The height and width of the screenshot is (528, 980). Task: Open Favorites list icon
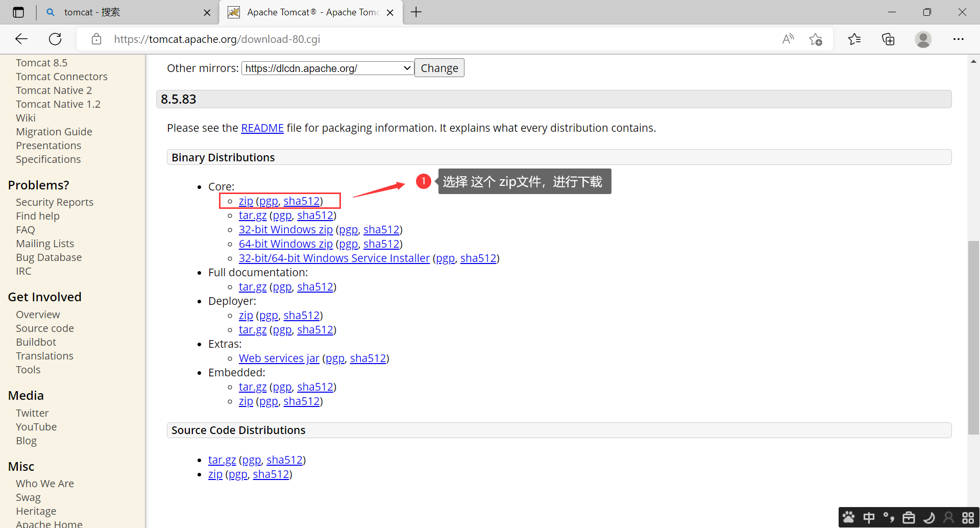(x=854, y=39)
